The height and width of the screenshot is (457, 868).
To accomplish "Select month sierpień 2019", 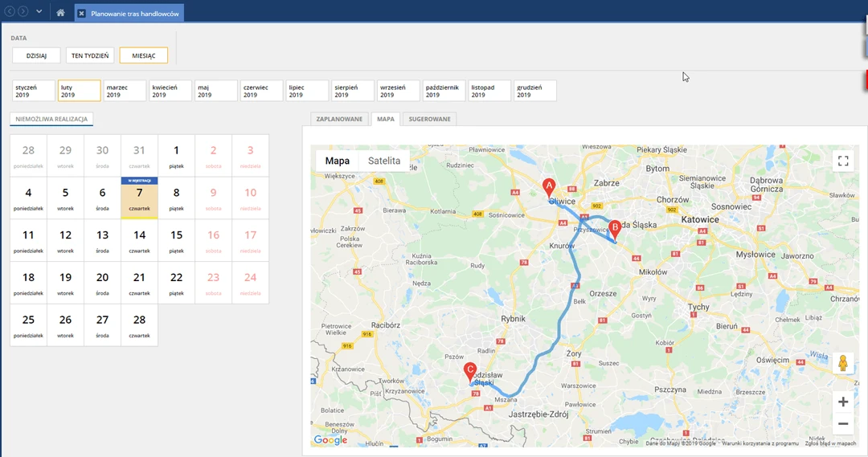I will [353, 91].
